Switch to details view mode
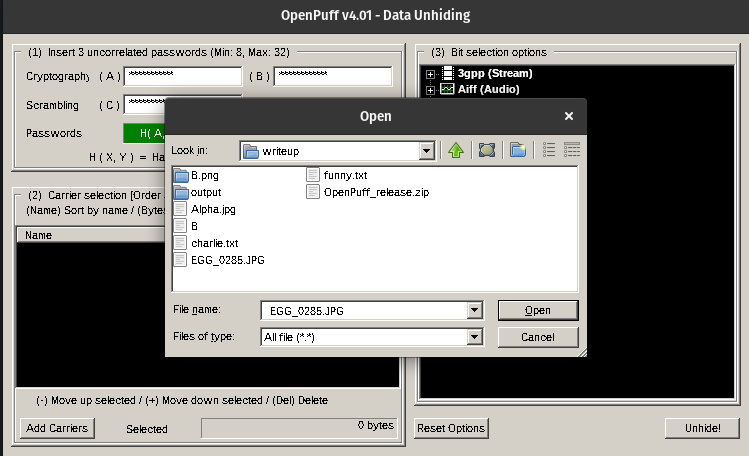 tap(572, 150)
